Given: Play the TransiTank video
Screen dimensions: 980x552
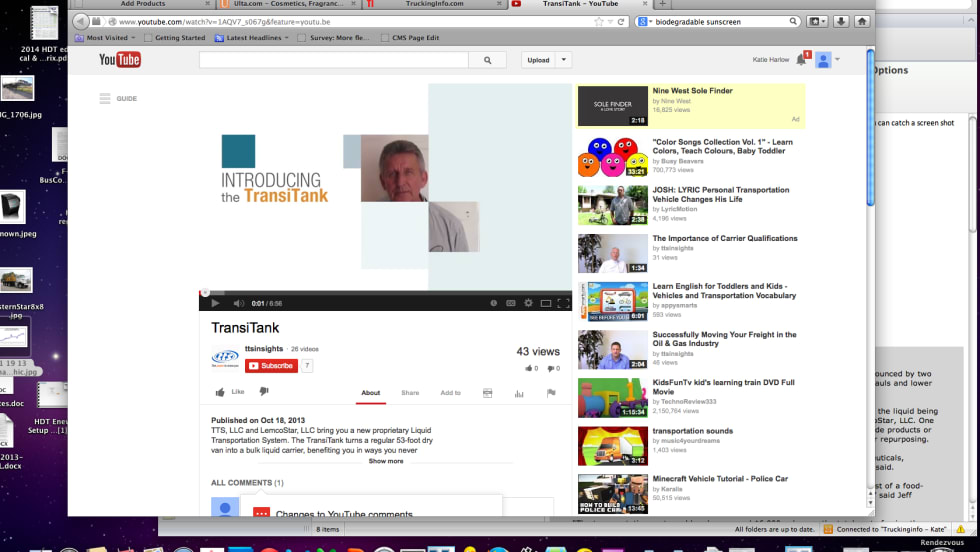Looking at the screenshot, I should [x=215, y=303].
